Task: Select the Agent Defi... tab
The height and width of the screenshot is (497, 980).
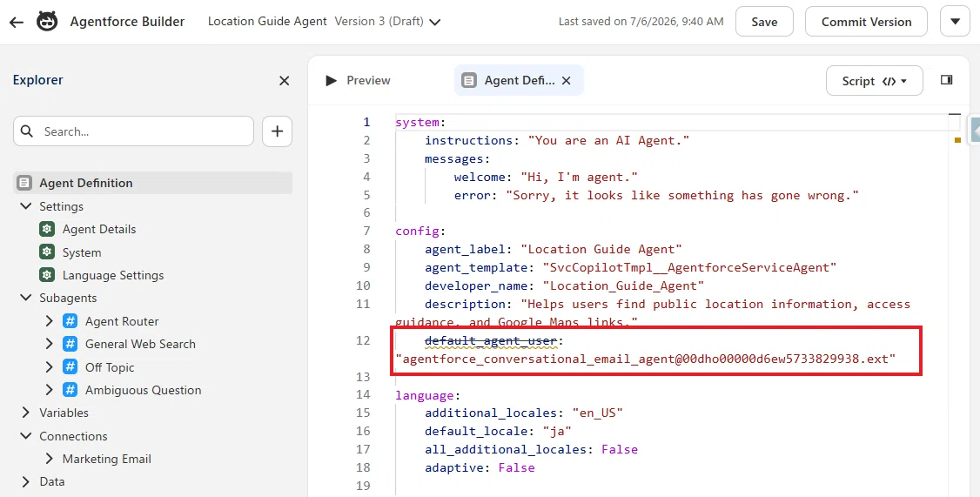Action: click(519, 80)
